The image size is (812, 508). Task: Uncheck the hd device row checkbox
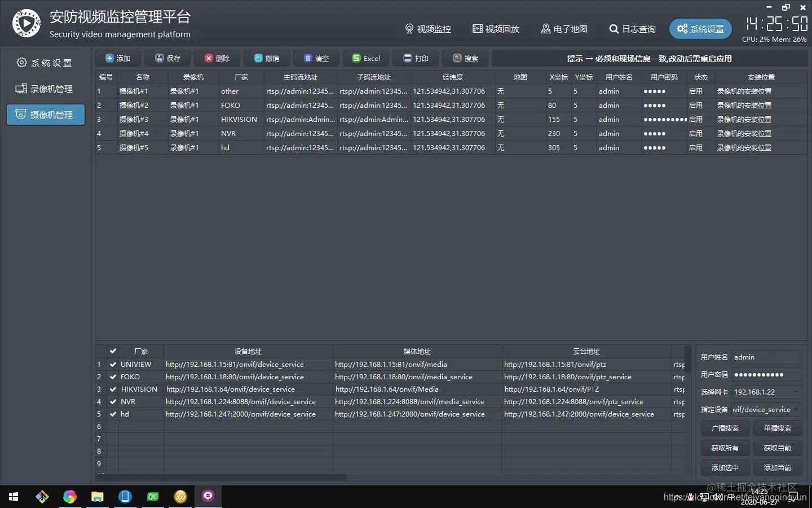point(113,414)
